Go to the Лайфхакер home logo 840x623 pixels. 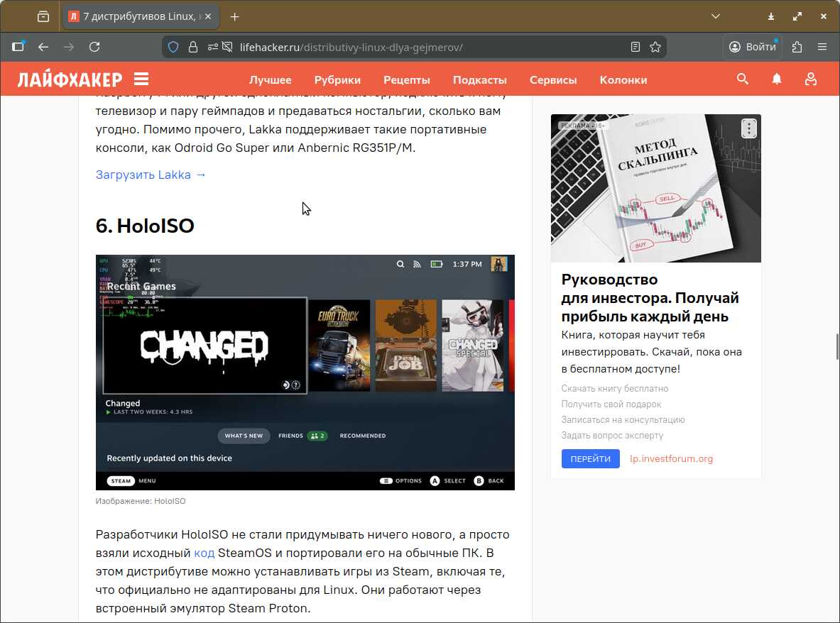point(70,79)
